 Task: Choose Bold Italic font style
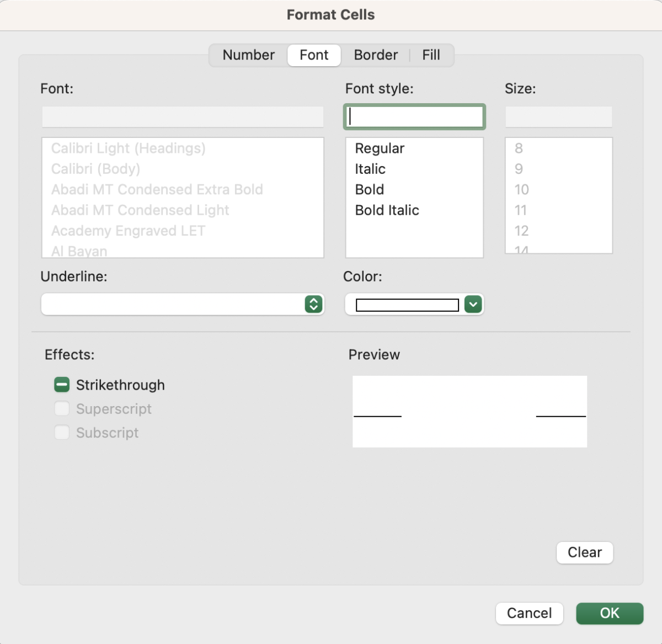(x=387, y=210)
